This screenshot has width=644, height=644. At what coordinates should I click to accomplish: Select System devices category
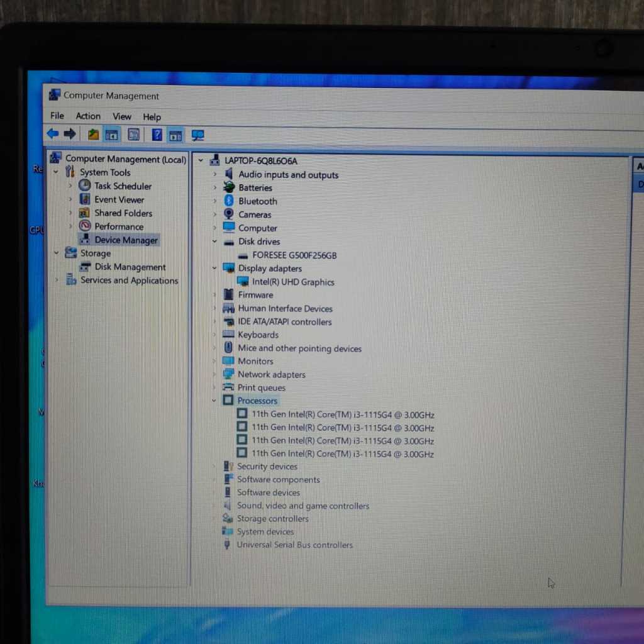point(265,531)
